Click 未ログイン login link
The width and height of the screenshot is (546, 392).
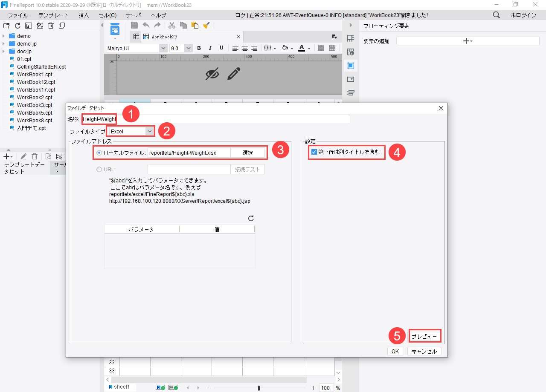click(x=523, y=15)
